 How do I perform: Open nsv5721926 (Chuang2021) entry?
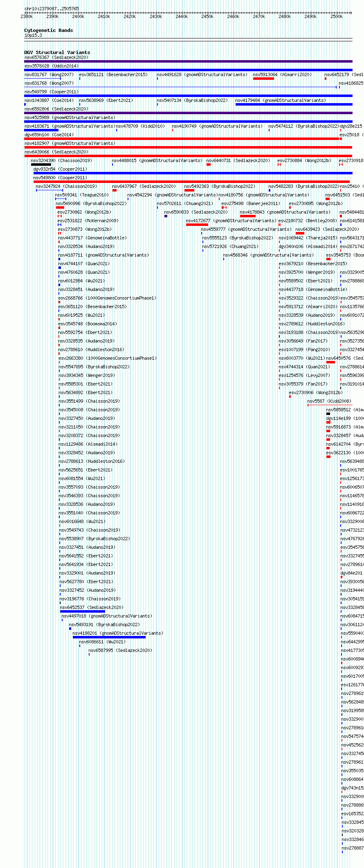click(231, 246)
